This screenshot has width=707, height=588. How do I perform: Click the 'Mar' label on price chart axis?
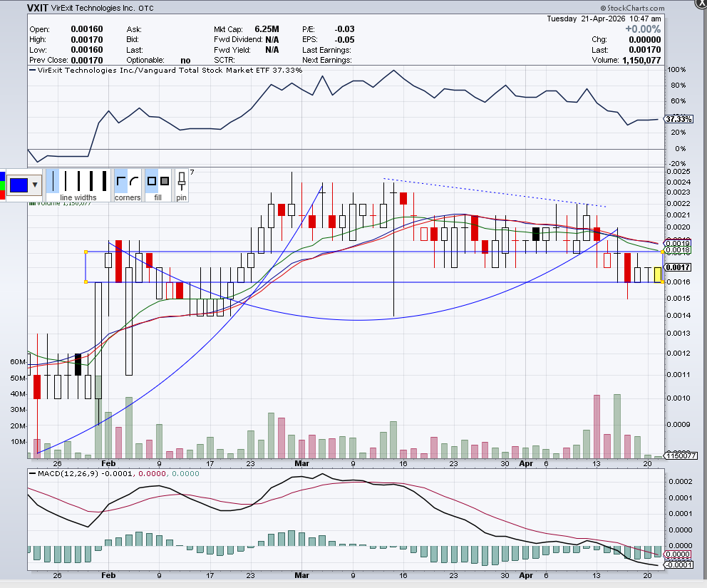tap(301, 463)
